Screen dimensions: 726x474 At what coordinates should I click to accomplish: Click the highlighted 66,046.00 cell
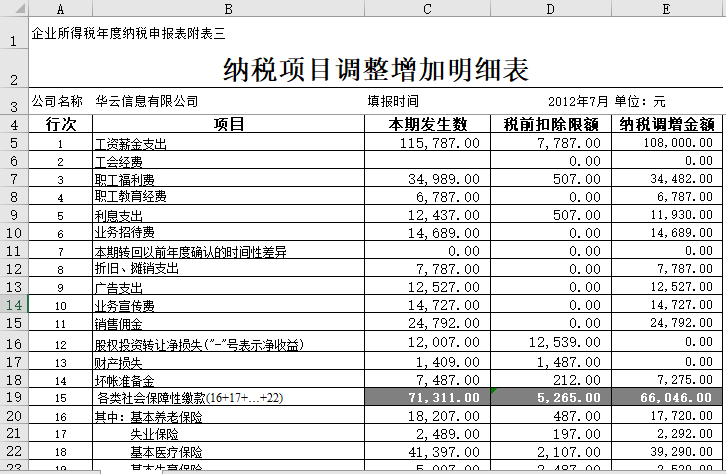[x=666, y=397]
